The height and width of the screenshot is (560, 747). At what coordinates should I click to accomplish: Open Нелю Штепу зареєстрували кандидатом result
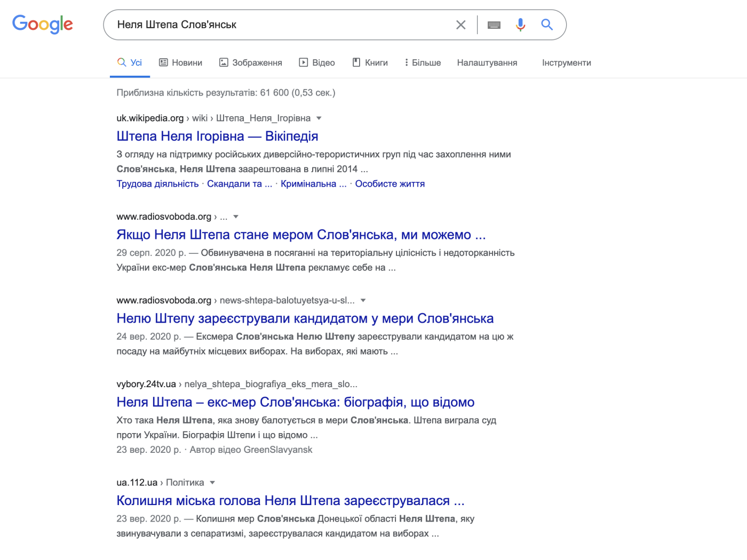tap(305, 318)
